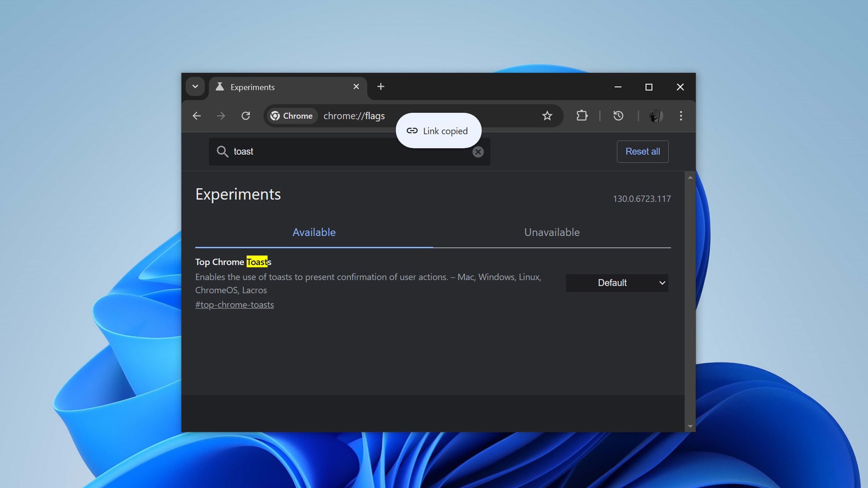Click the Reset all button
This screenshot has height=488, width=868.
tap(643, 152)
